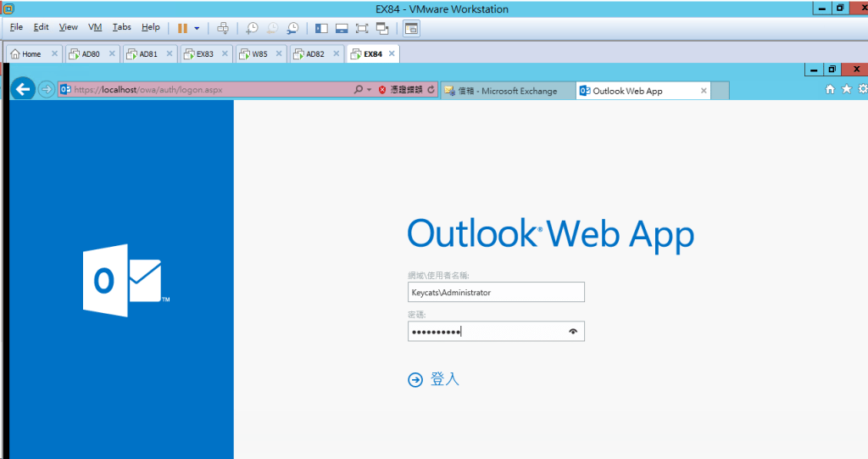Open the snapshot manager icon
This screenshot has height=459, width=868.
[292, 28]
